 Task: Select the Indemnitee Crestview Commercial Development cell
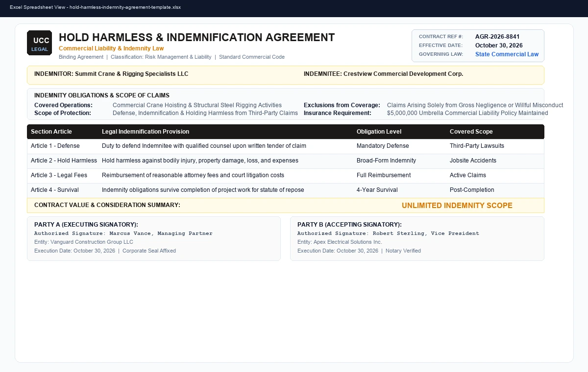pyautogui.click(x=383, y=74)
